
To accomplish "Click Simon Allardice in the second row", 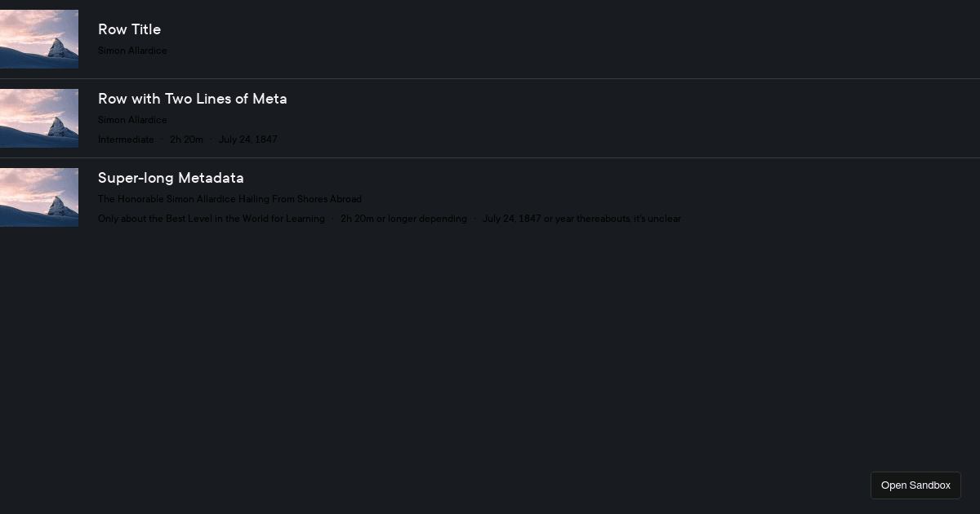I will [x=132, y=120].
